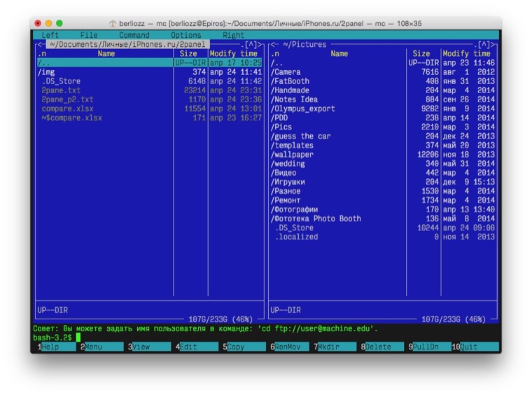Select the /Pics folder

[x=383, y=127]
